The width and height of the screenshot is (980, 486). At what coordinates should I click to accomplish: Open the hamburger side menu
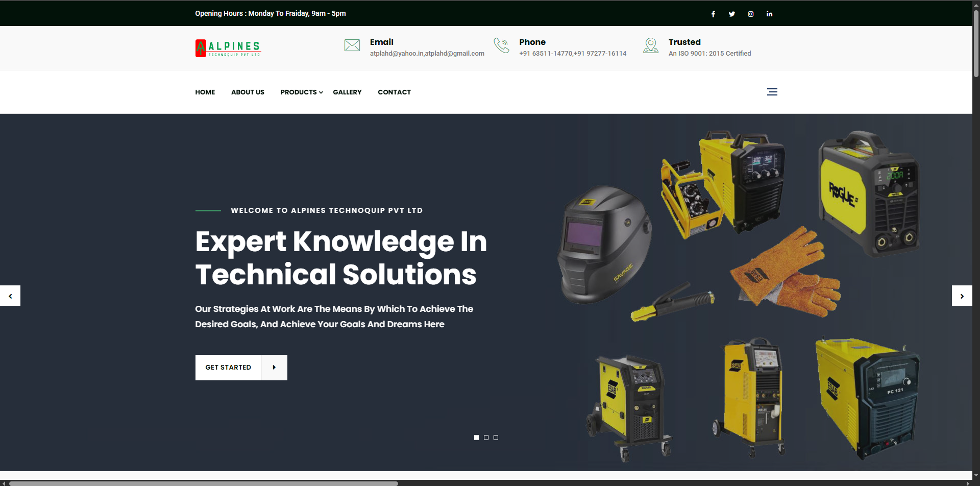772,92
